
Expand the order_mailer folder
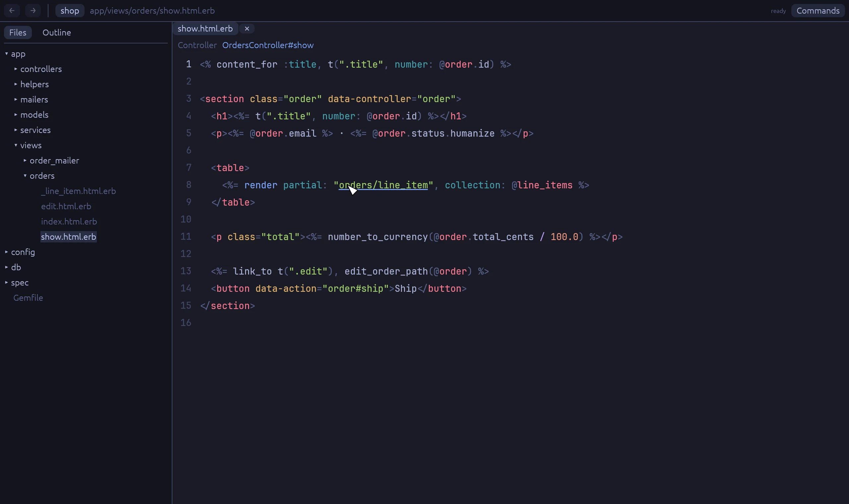pos(51,160)
